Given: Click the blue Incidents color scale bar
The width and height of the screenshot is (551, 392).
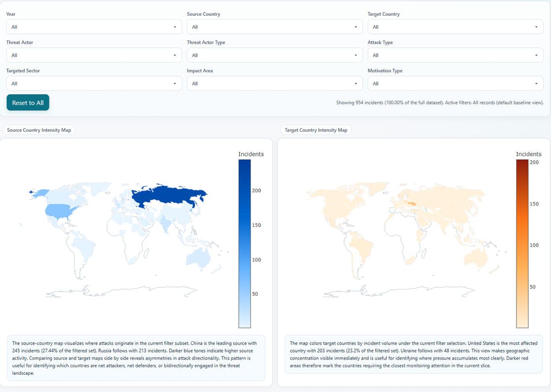Looking at the screenshot, I should tap(245, 244).
